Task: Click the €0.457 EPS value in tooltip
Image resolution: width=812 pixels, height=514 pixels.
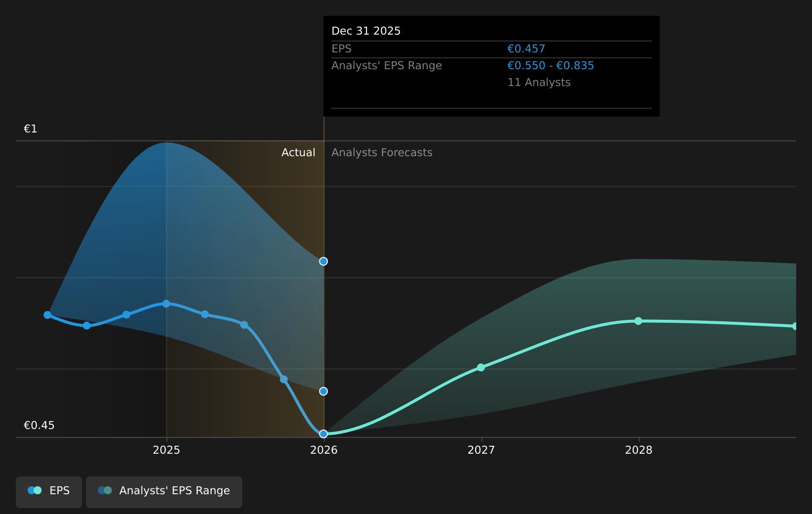Action: point(526,49)
